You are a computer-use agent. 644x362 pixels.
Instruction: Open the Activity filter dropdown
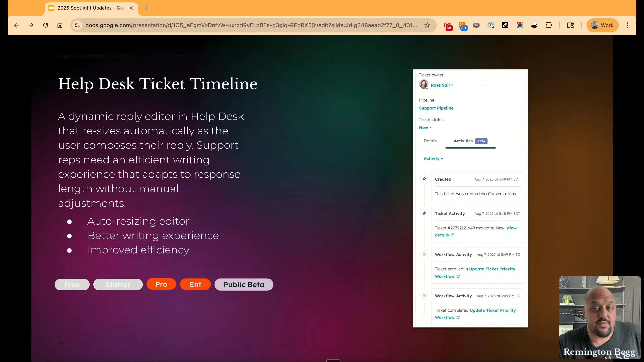(433, 159)
